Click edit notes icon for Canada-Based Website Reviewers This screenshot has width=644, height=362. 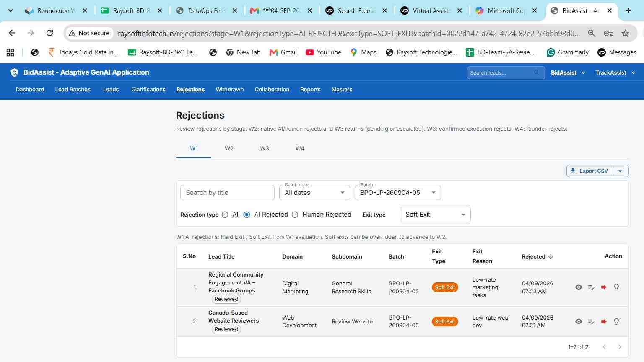pyautogui.click(x=591, y=322)
